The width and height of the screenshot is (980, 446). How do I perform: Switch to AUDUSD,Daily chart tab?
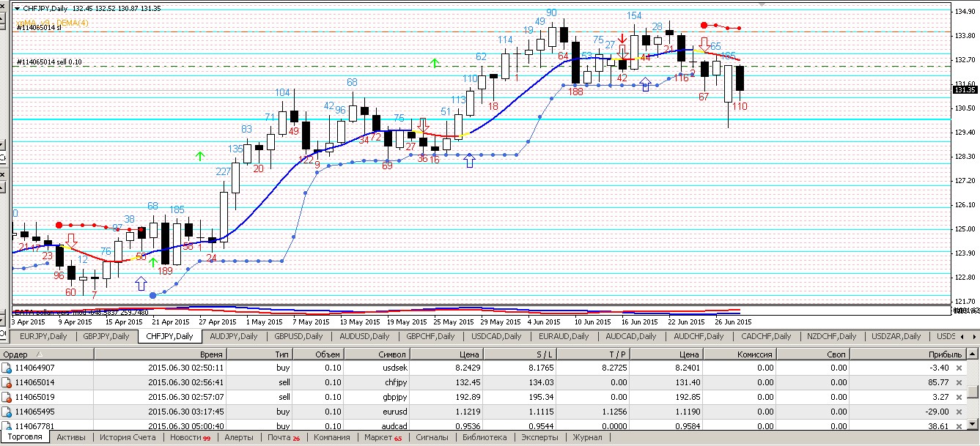pos(363,336)
